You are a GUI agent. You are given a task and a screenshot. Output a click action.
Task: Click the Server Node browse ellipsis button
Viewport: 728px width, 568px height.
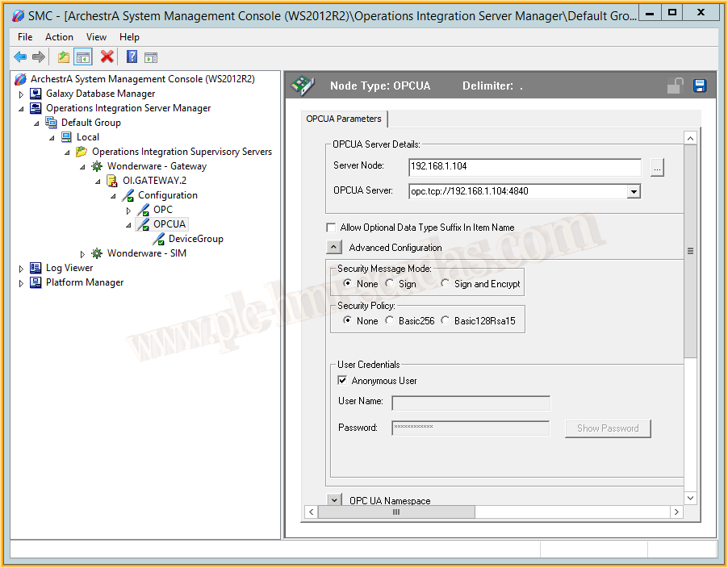point(657,167)
